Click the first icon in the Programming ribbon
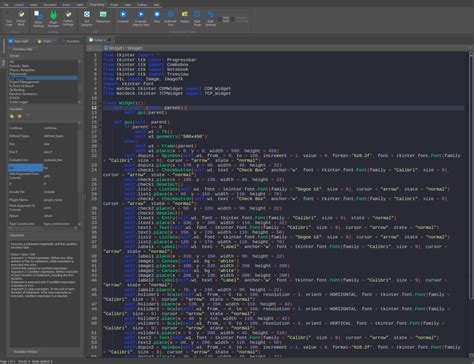 pyautogui.click(x=9, y=19)
